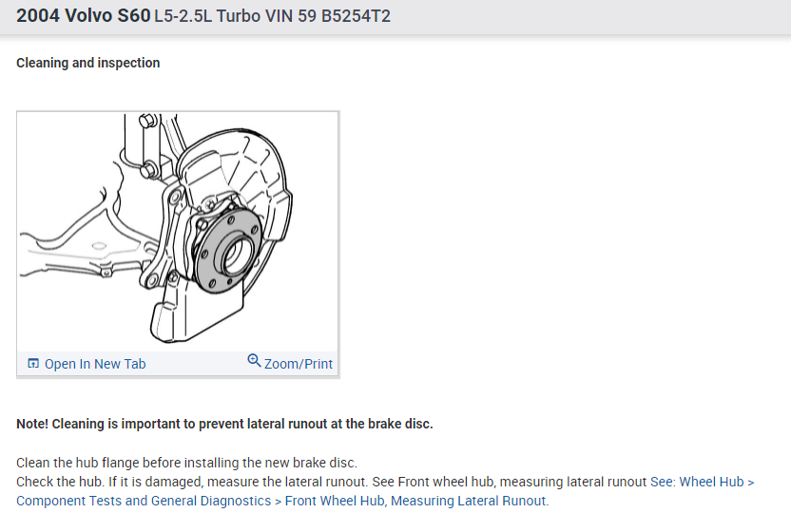Click the image toolbar strip between the links
The image size is (791, 532).
pyautogui.click(x=196, y=364)
